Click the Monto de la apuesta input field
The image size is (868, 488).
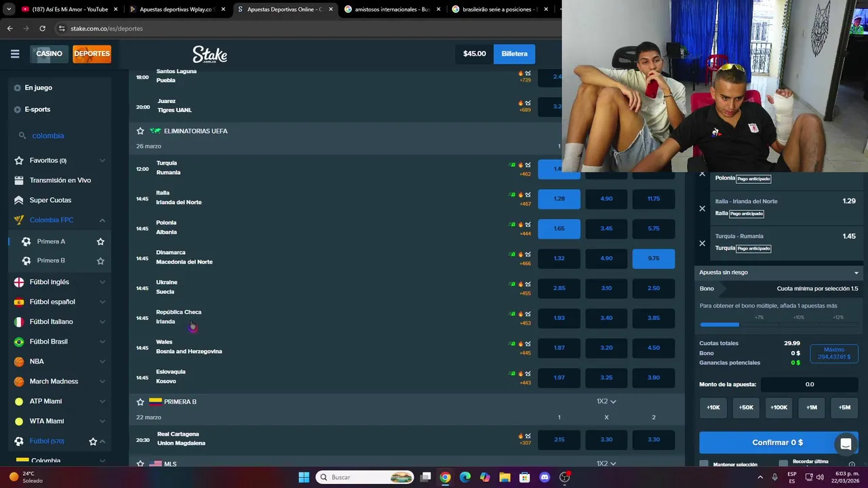(810, 384)
